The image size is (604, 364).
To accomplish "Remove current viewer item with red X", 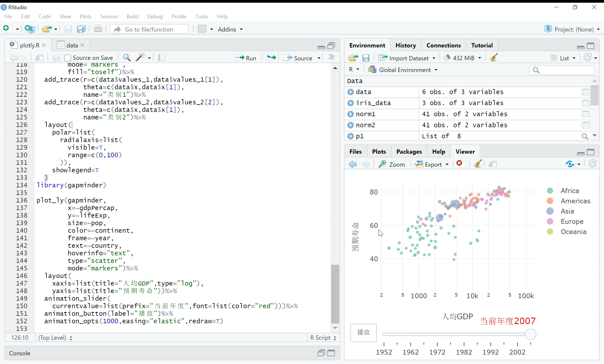I will coord(459,164).
